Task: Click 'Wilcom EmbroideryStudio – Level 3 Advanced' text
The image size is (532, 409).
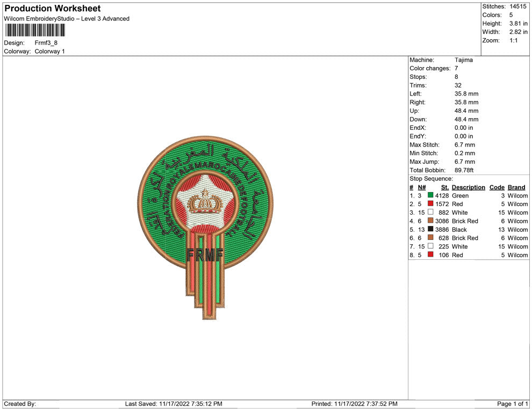Action: click(x=67, y=19)
